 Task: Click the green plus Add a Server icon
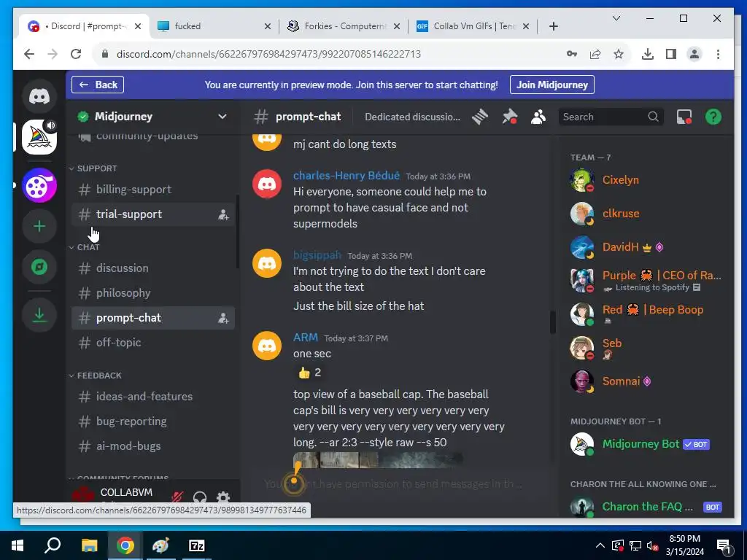tap(39, 226)
